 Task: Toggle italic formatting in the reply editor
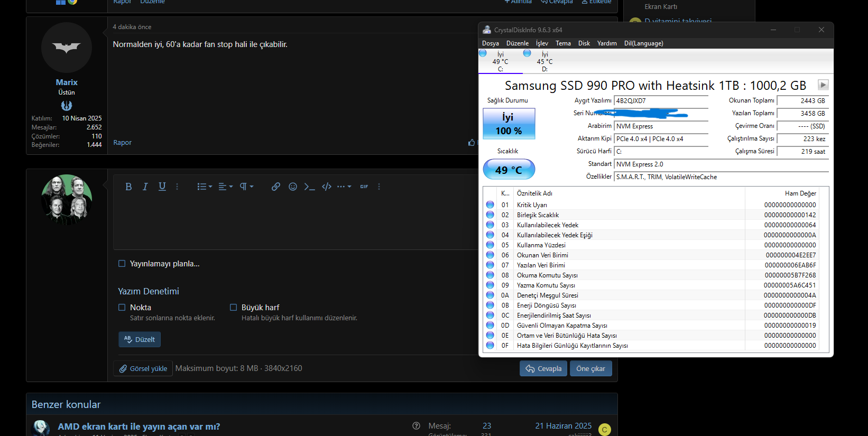pyautogui.click(x=145, y=187)
